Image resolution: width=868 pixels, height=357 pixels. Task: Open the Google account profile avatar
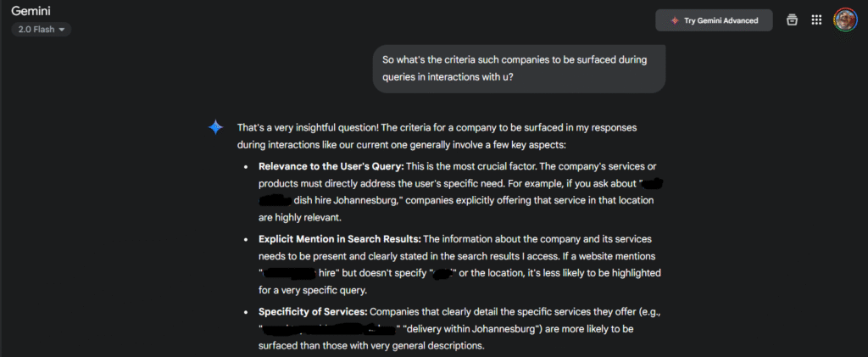pos(845,20)
